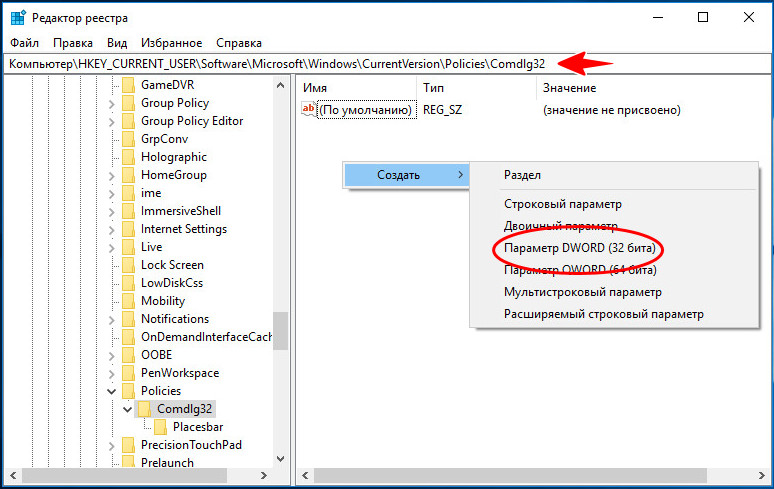Select the (По умолчанию) value name
The image size is (774, 489).
(x=365, y=110)
